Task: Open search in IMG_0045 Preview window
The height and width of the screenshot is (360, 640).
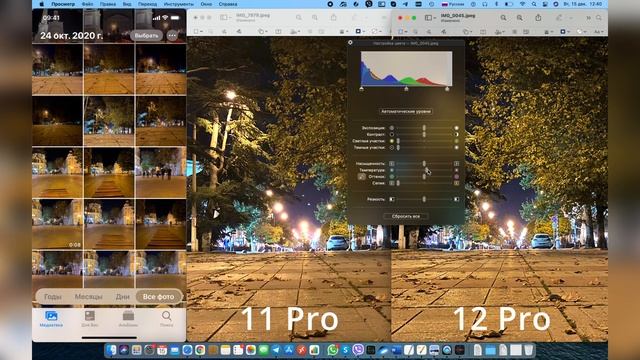Action: click(x=599, y=18)
